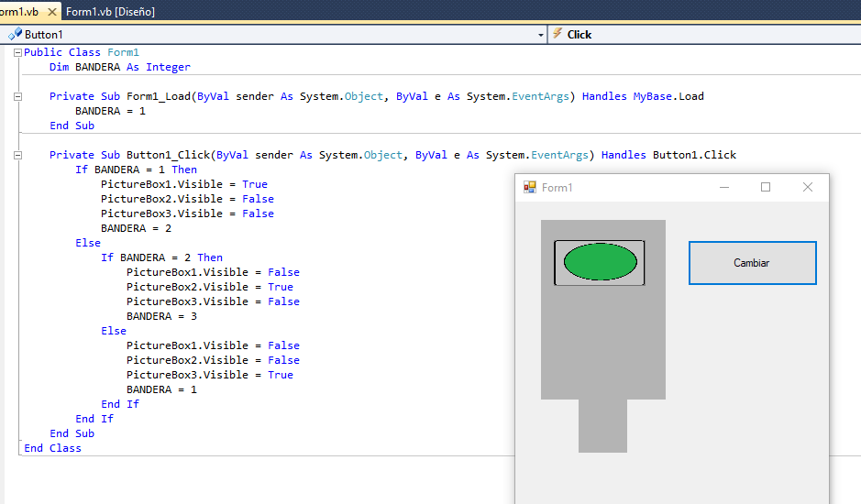
Task: Close the Form1.vb code tab
Action: pyautogui.click(x=52, y=12)
